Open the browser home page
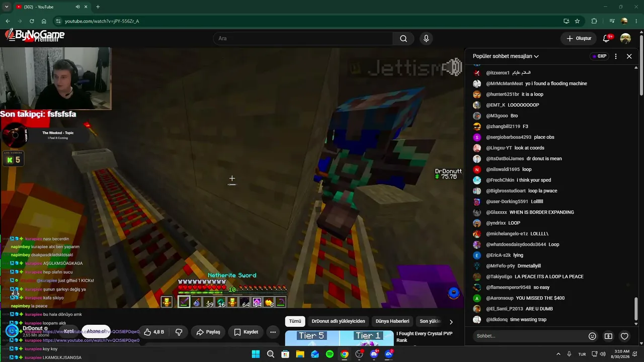Screen dimensions: 644x362 (44, 21)
